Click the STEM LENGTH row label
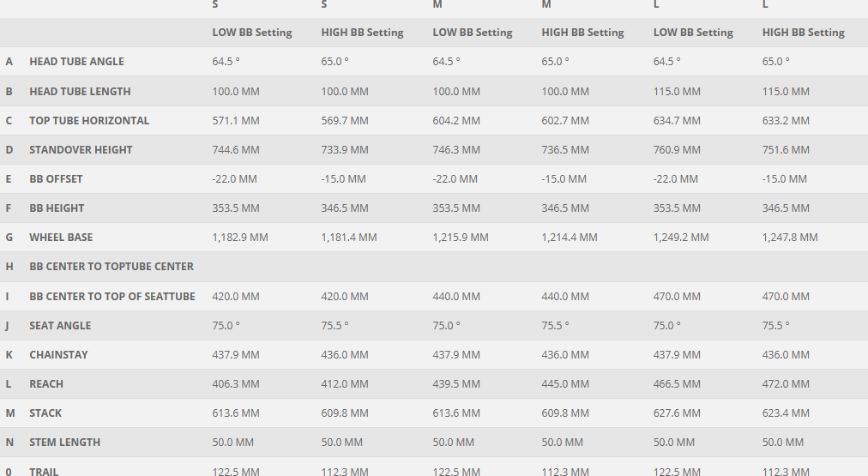 (64, 442)
